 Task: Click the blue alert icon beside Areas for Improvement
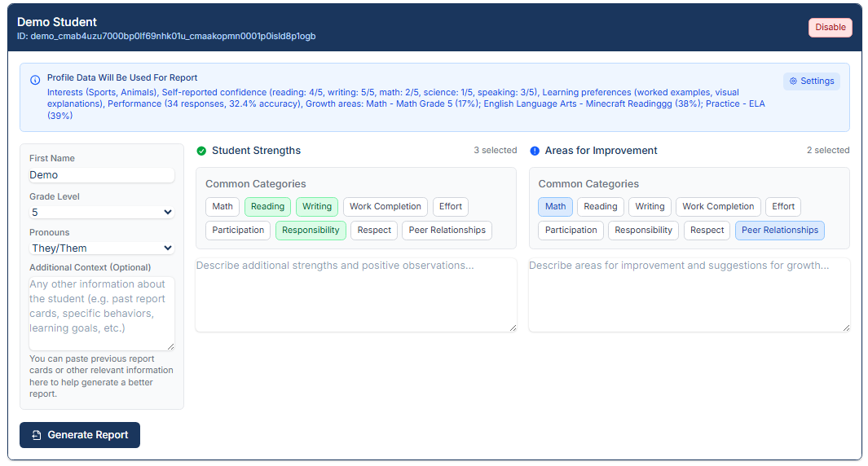point(535,151)
